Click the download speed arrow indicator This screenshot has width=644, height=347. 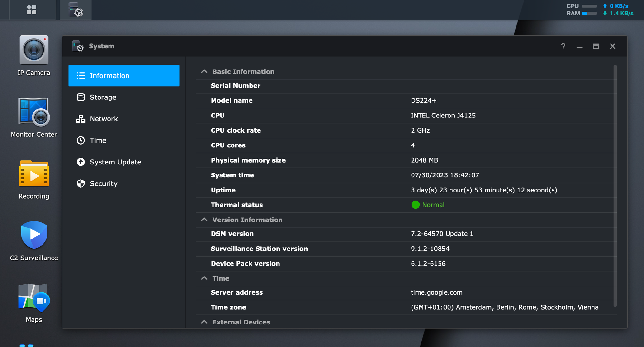click(605, 13)
